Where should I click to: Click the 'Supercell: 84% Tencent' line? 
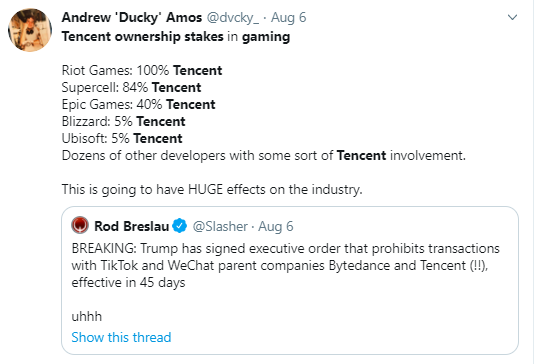131,88
